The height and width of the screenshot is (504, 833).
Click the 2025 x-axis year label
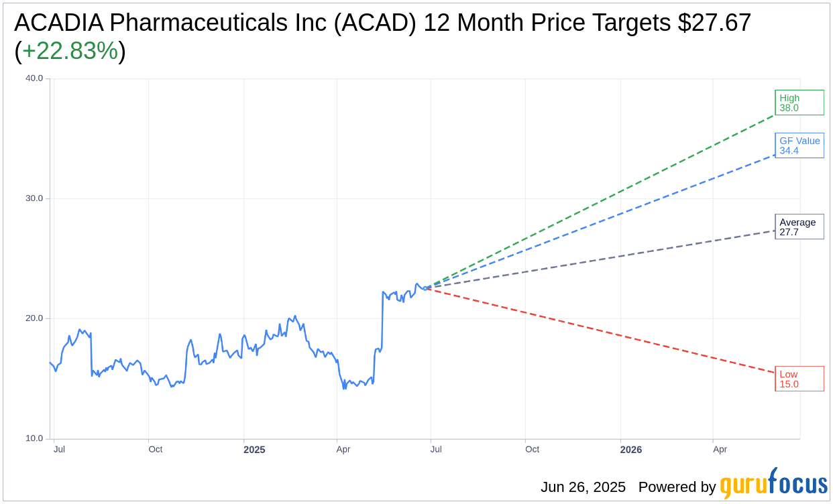254,450
